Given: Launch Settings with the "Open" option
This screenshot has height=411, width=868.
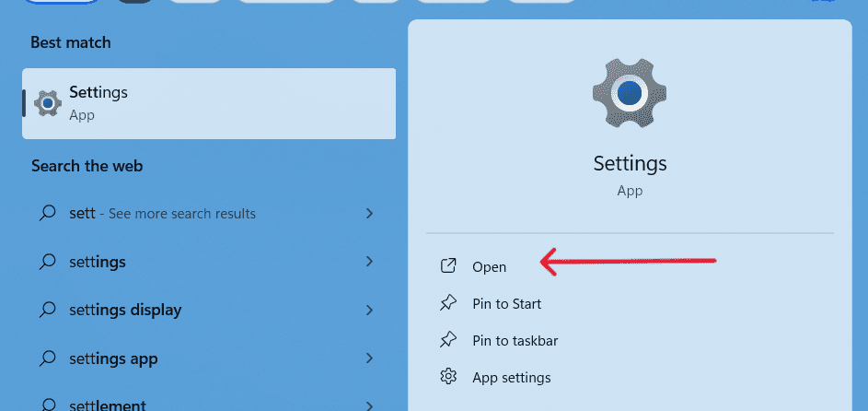Looking at the screenshot, I should pos(489,266).
